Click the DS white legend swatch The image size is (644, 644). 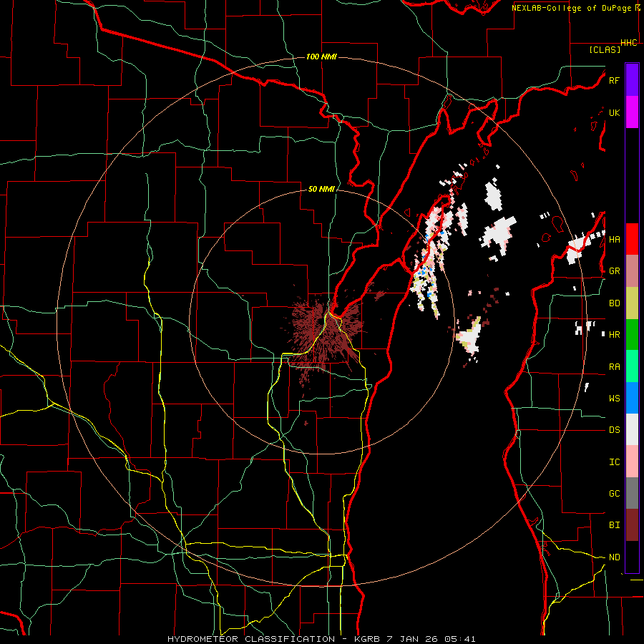coord(632,429)
